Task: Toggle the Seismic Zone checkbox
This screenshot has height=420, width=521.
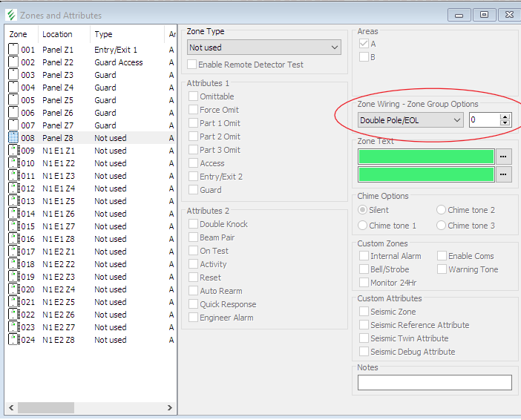Action: [x=364, y=312]
